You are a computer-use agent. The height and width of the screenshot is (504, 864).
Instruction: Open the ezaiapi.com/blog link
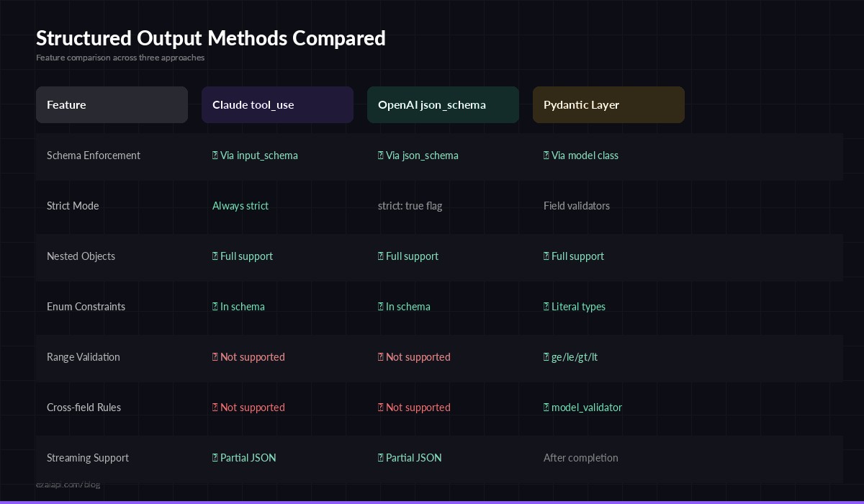pyautogui.click(x=69, y=485)
